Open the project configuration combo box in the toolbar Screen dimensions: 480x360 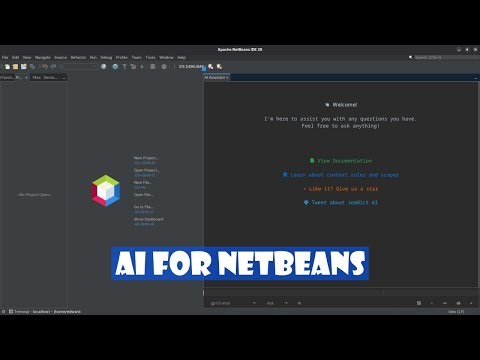tap(80, 67)
